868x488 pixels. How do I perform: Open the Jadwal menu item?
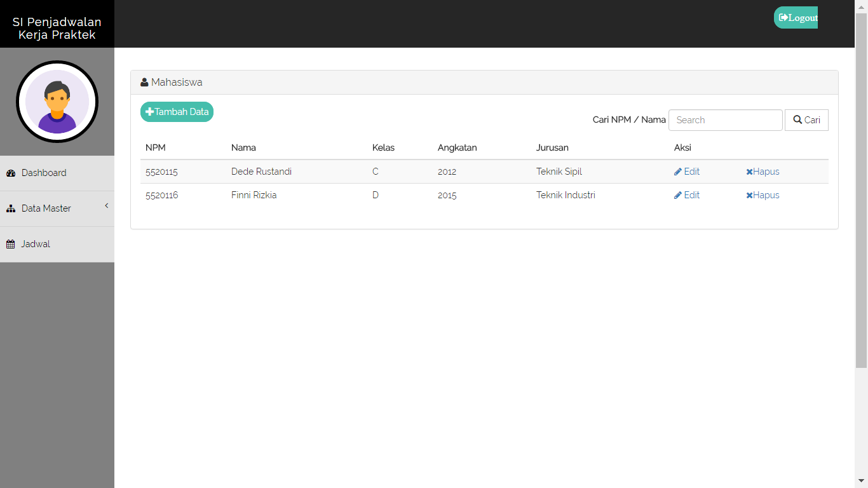click(36, 244)
